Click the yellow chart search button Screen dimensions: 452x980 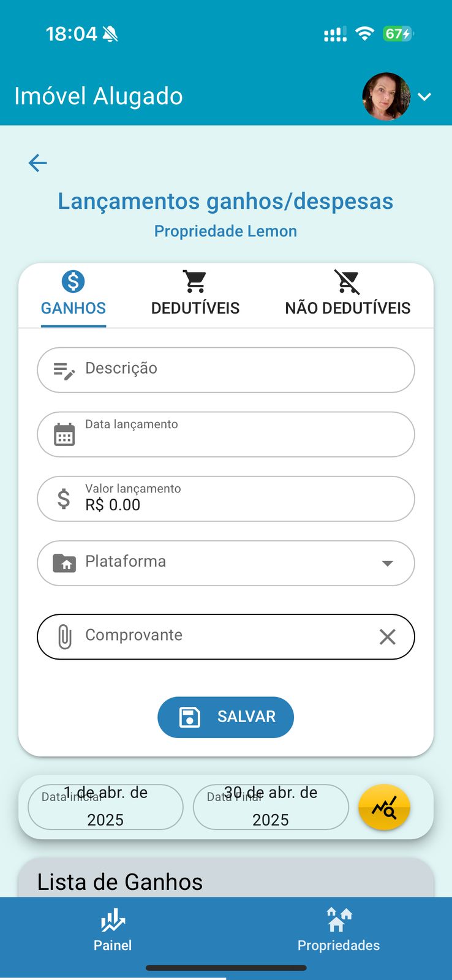(x=384, y=807)
